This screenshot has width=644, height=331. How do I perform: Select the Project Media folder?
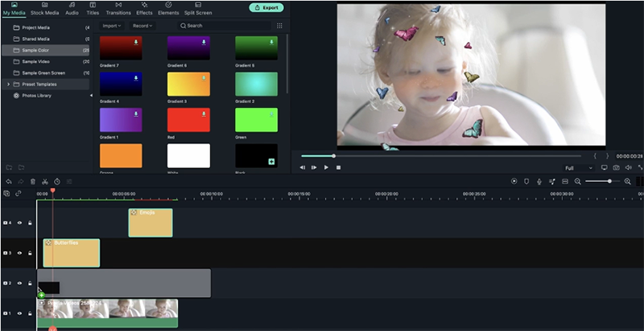(x=45, y=27)
